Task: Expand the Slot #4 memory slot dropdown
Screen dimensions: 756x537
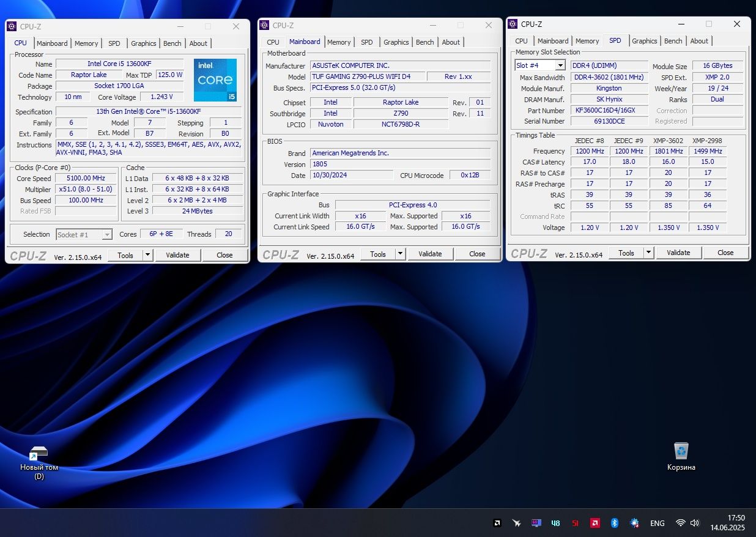Action: (x=560, y=65)
